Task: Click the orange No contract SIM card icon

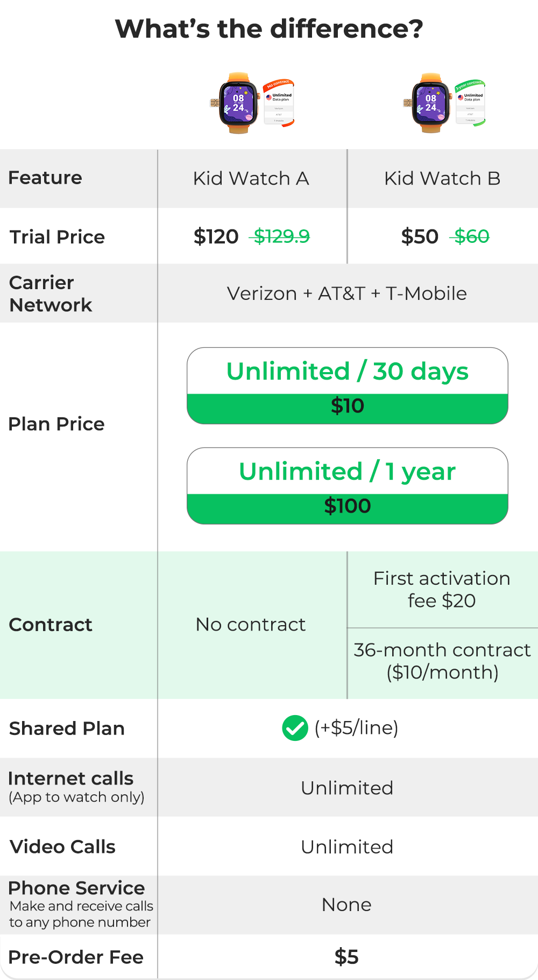Action: [279, 103]
